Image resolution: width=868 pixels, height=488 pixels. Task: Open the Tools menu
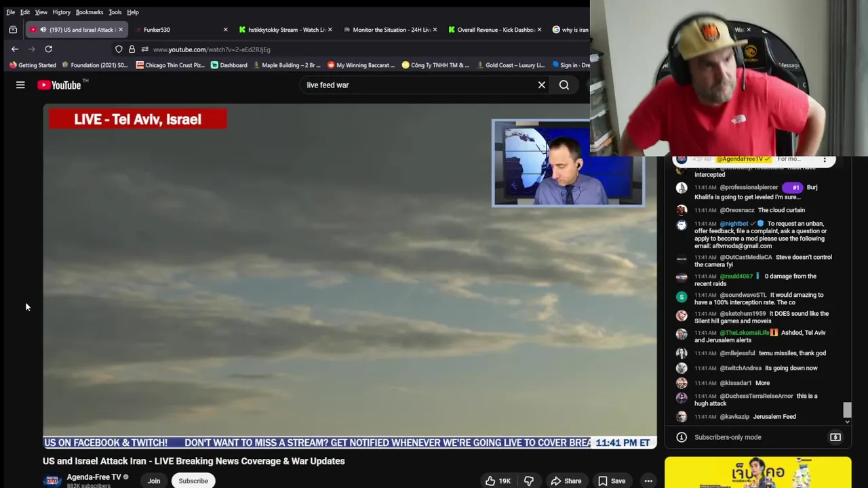pos(115,12)
